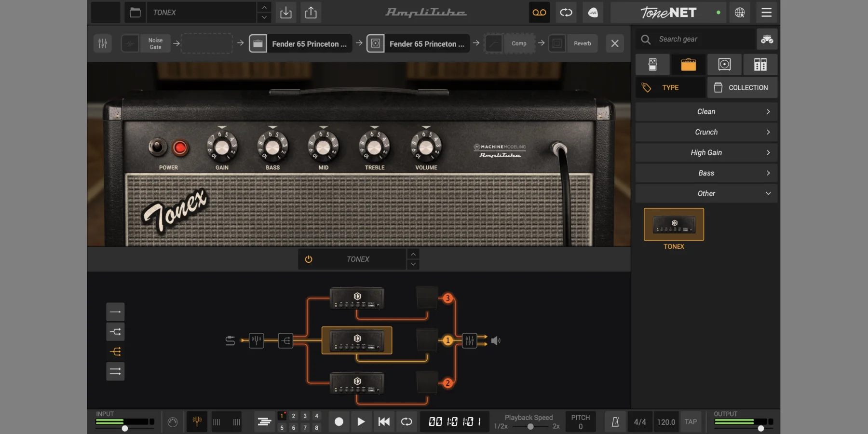The width and height of the screenshot is (868, 434).
Task: Toggle the TONEX amp power button
Action: coord(309,259)
